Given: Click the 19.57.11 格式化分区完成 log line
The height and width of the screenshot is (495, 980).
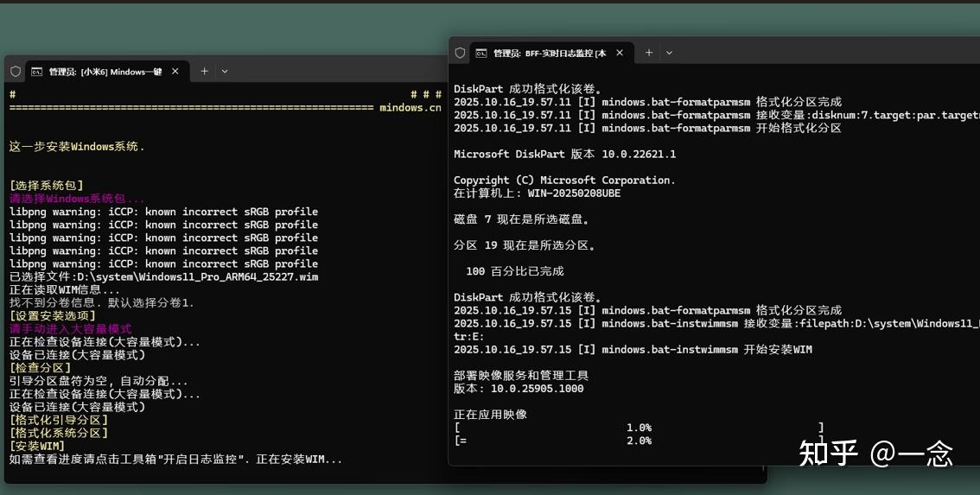Looking at the screenshot, I should 647,102.
